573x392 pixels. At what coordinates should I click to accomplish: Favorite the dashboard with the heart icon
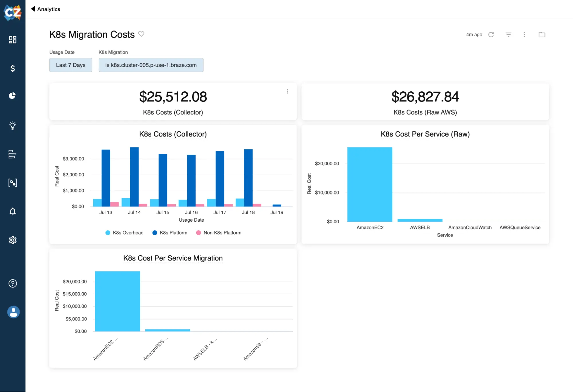tap(141, 34)
